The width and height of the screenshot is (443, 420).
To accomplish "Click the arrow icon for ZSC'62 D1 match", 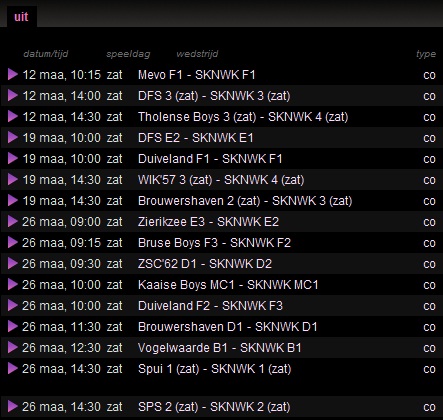I will [13, 263].
